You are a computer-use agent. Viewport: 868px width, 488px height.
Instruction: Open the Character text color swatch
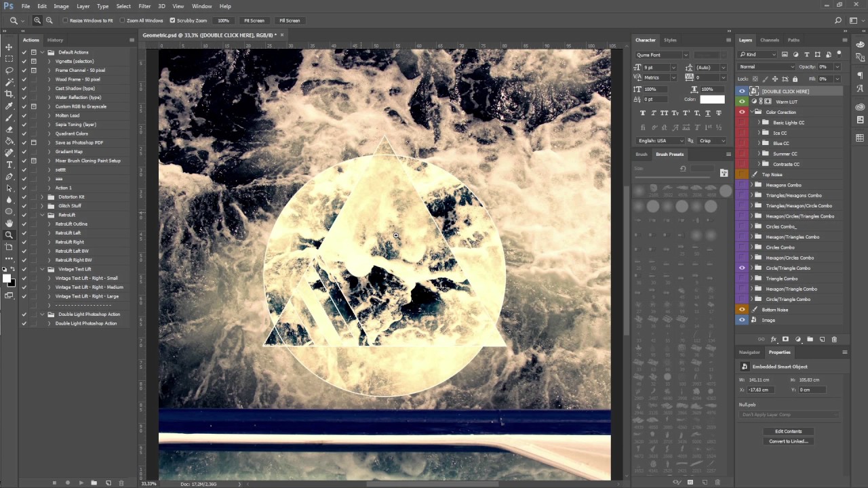(712, 100)
